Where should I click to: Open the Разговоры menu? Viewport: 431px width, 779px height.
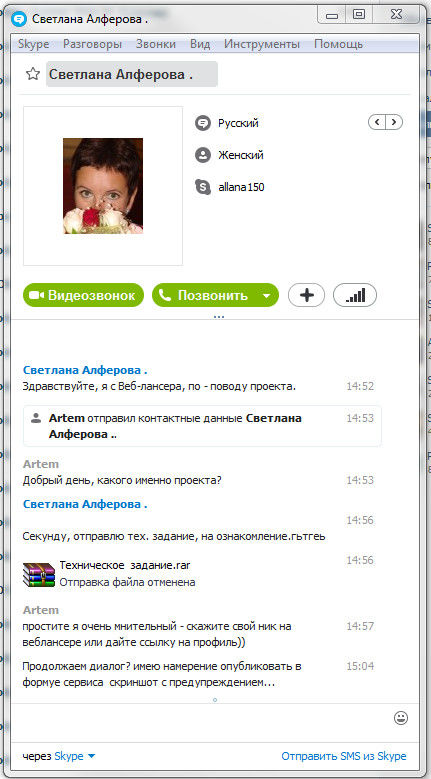click(x=92, y=44)
